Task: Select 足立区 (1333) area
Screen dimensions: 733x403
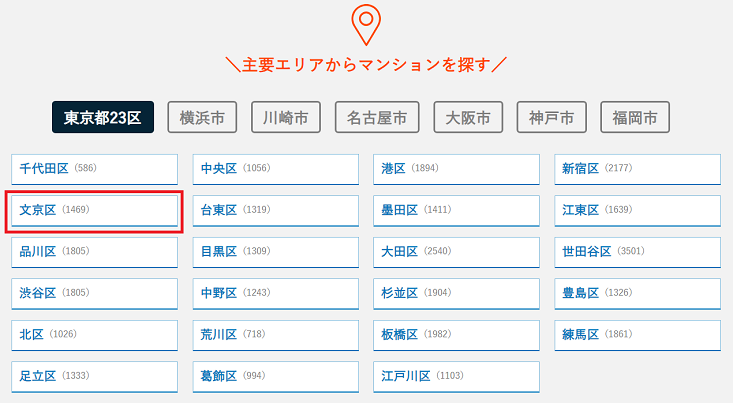Action: [94, 377]
